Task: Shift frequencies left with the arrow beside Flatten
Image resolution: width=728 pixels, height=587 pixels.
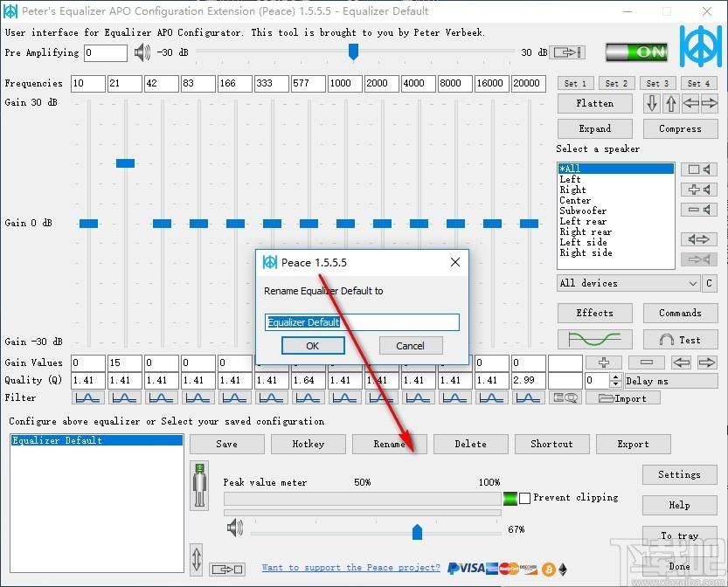Action: (690, 103)
